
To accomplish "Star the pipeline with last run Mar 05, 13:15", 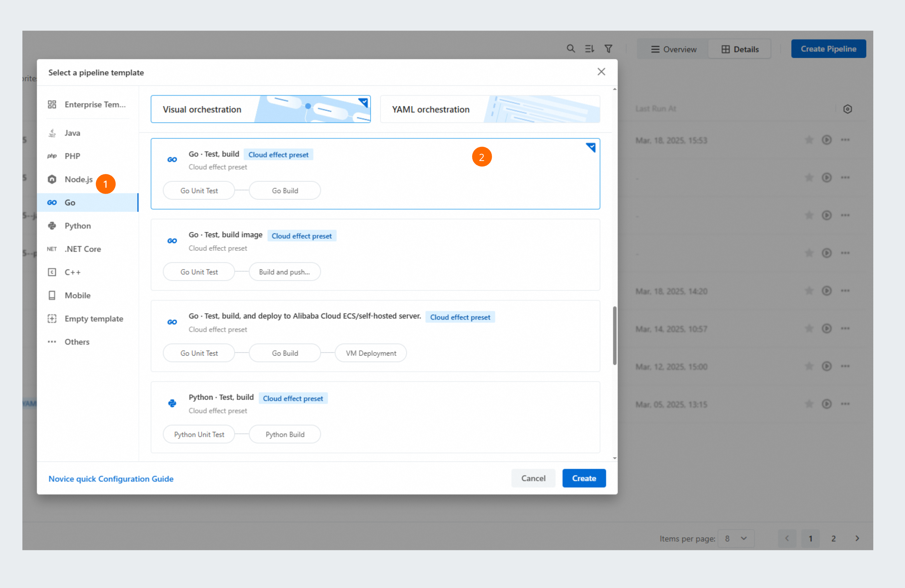I will tap(809, 404).
